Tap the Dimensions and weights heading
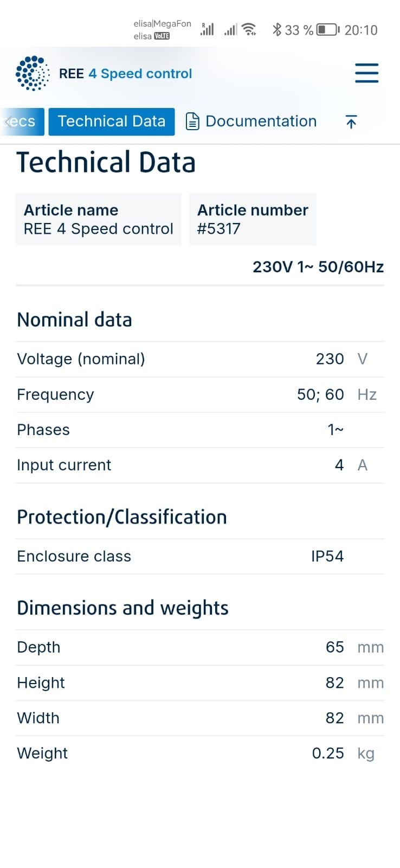This screenshot has height=868, width=400. click(x=122, y=608)
